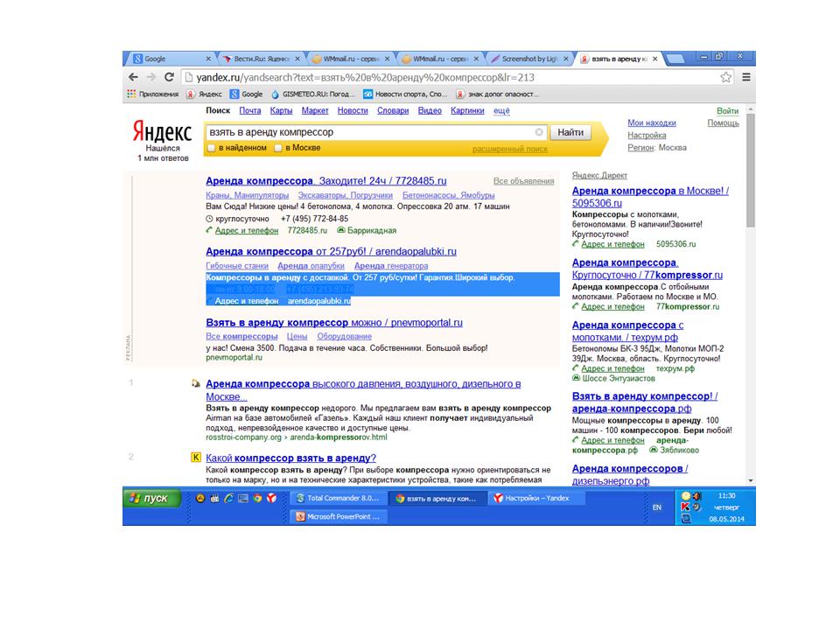Screen dimensions: 840x630
Task: Launch Chrome from the quick launch bar
Action: click(x=257, y=498)
